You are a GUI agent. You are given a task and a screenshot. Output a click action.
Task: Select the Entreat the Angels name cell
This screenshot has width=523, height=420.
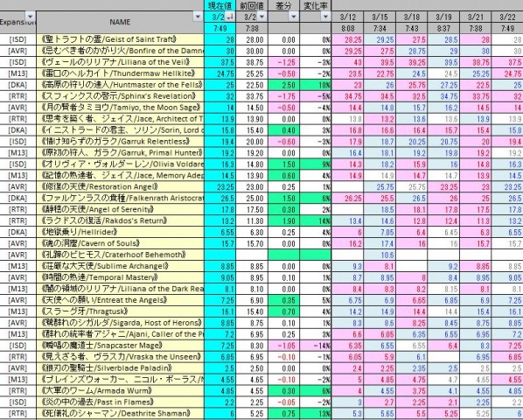click(120, 300)
